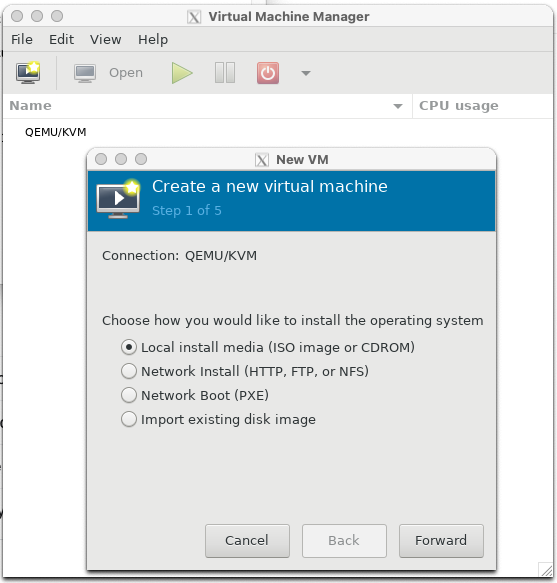The image size is (557, 583).
Task: Minimize the New VM dialog window
Action: (x=121, y=159)
